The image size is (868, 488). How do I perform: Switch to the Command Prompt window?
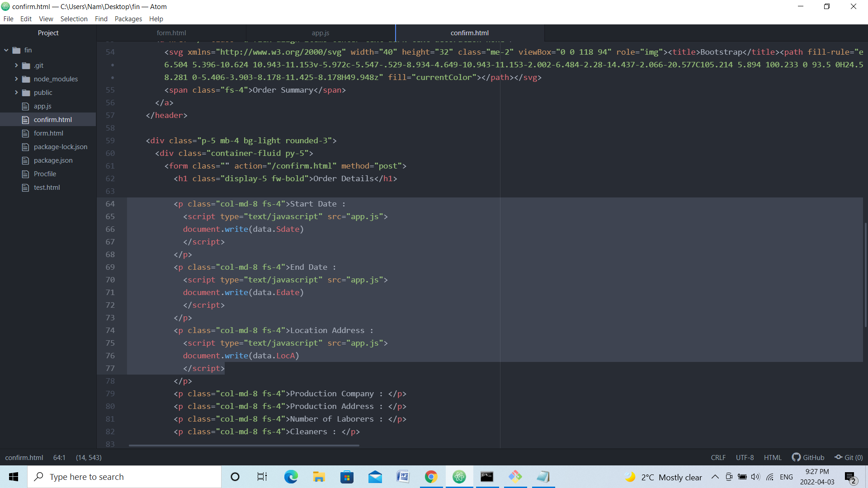coord(487,477)
